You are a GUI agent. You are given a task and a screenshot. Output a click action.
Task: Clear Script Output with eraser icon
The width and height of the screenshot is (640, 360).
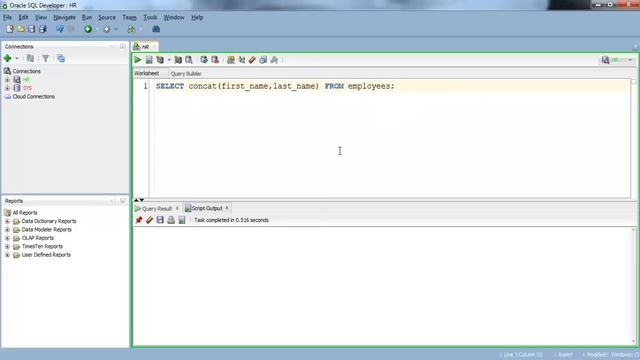[149, 220]
